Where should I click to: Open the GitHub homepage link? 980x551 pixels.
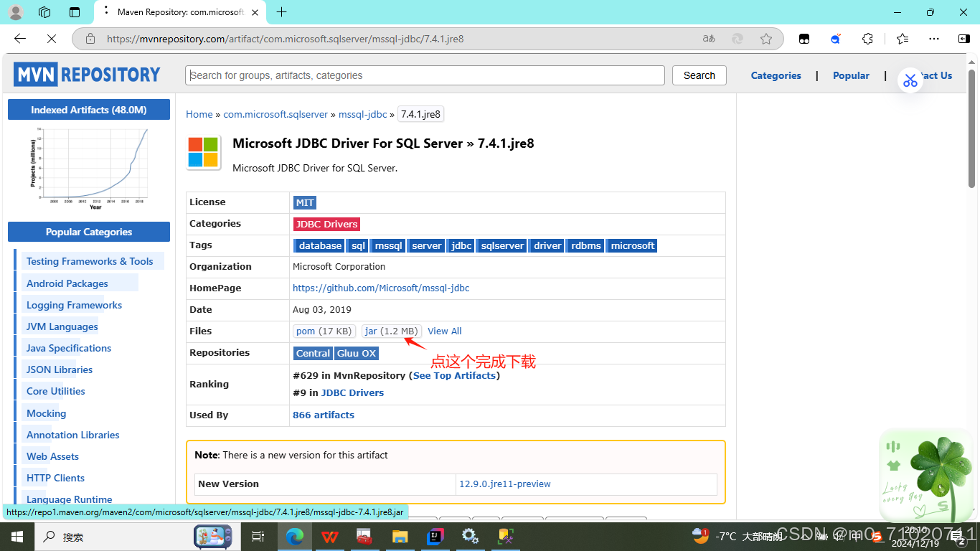click(x=381, y=288)
